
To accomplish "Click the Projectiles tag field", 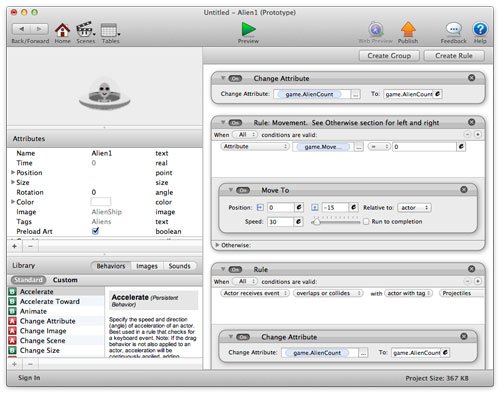I will coord(461,293).
